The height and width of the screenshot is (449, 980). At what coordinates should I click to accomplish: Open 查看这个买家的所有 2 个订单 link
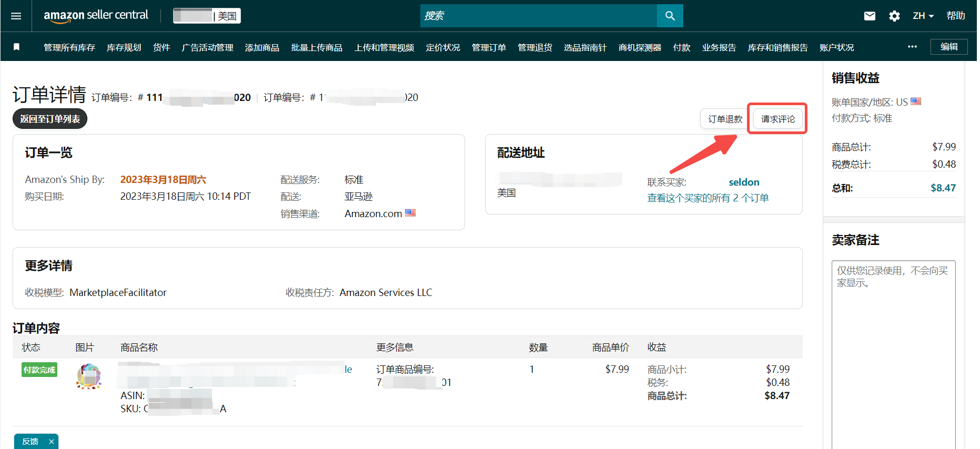click(x=708, y=198)
